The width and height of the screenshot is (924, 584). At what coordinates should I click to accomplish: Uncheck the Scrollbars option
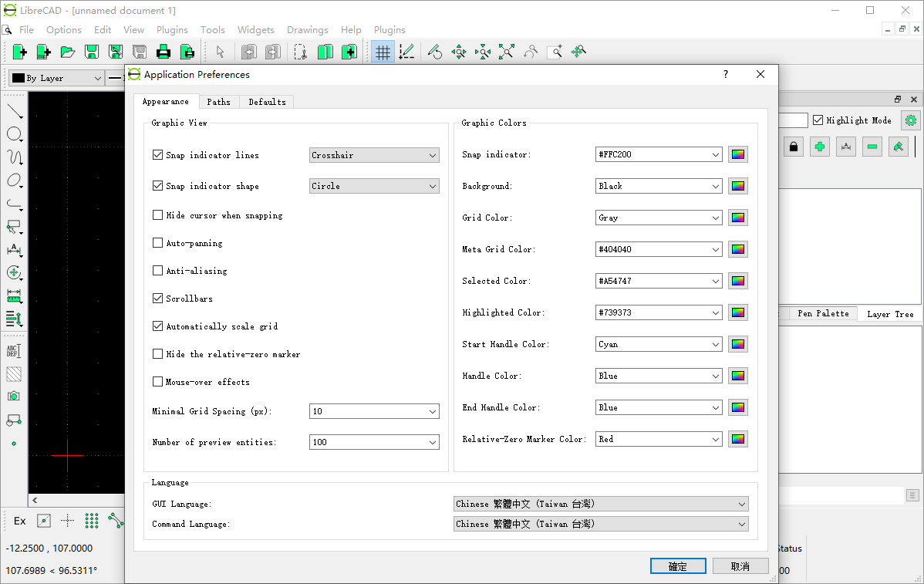158,299
